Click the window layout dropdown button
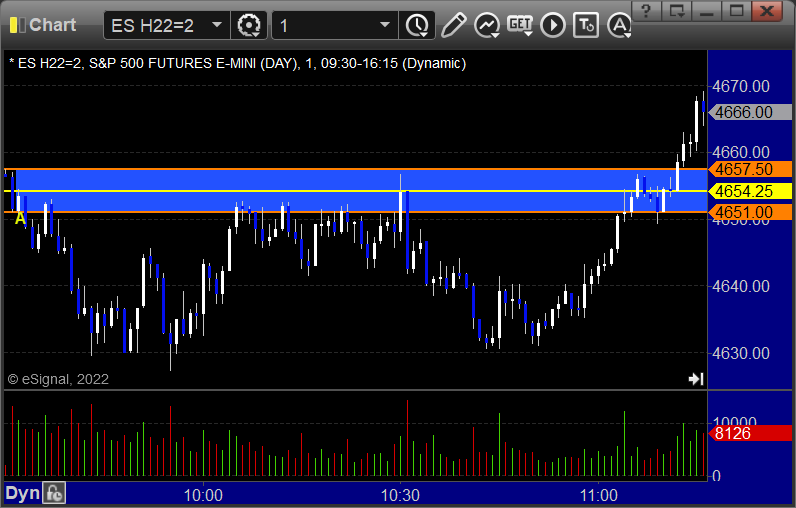Image resolution: width=796 pixels, height=508 pixels. click(x=677, y=10)
